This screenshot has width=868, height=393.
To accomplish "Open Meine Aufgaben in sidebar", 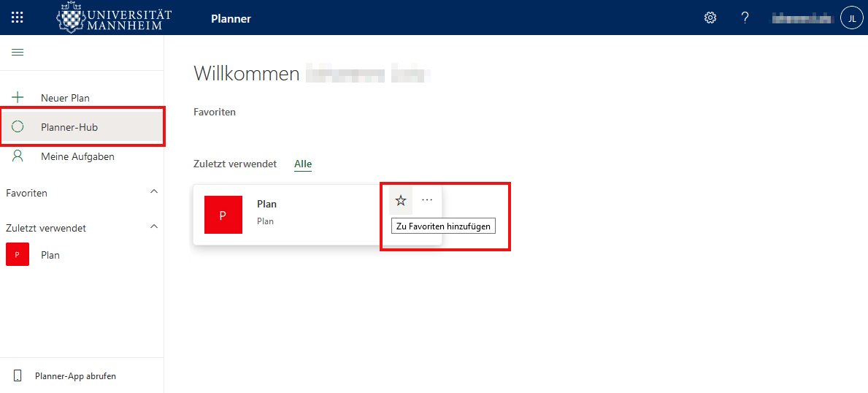I will pos(82,157).
